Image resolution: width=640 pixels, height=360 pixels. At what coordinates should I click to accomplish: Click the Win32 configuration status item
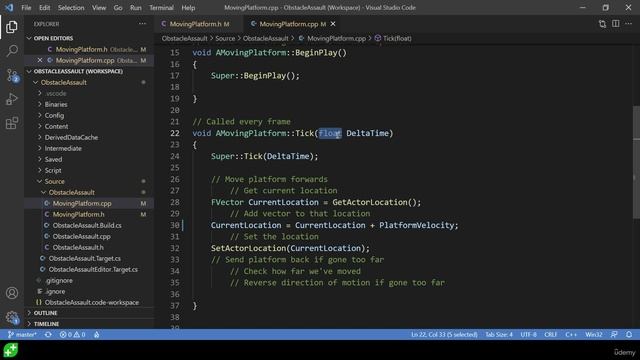(x=593, y=335)
